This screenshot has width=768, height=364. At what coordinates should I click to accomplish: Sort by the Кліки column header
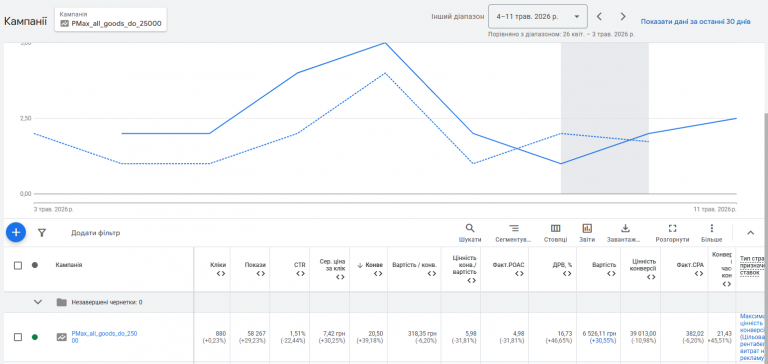(x=218, y=265)
